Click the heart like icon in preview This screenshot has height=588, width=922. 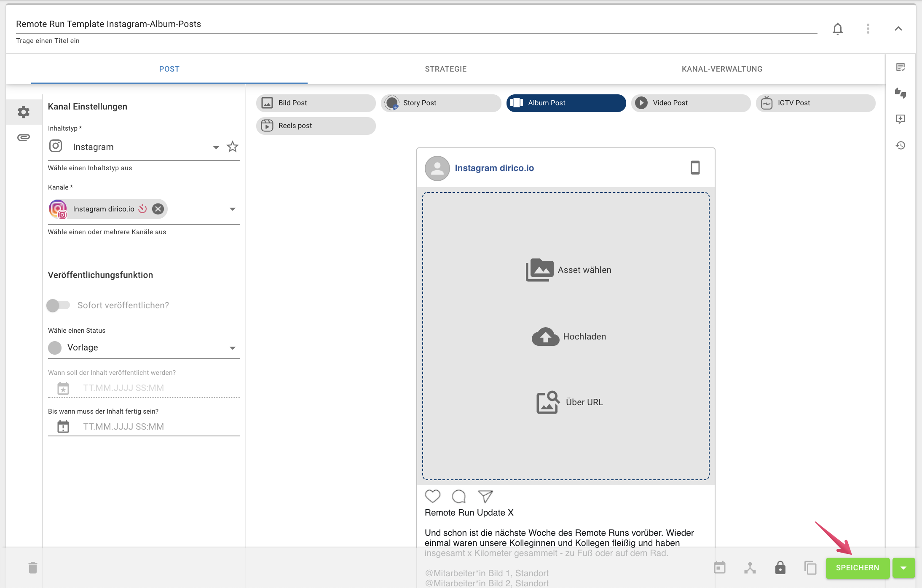[432, 496]
